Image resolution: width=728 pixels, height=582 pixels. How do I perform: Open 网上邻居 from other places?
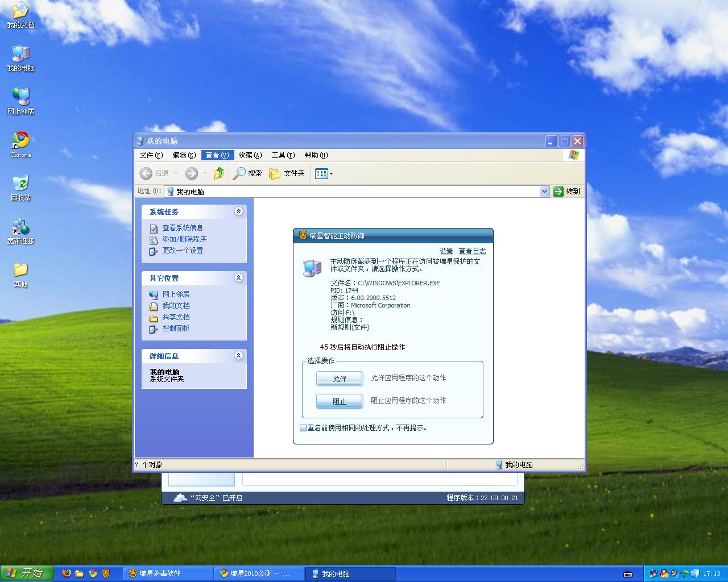pos(176,294)
